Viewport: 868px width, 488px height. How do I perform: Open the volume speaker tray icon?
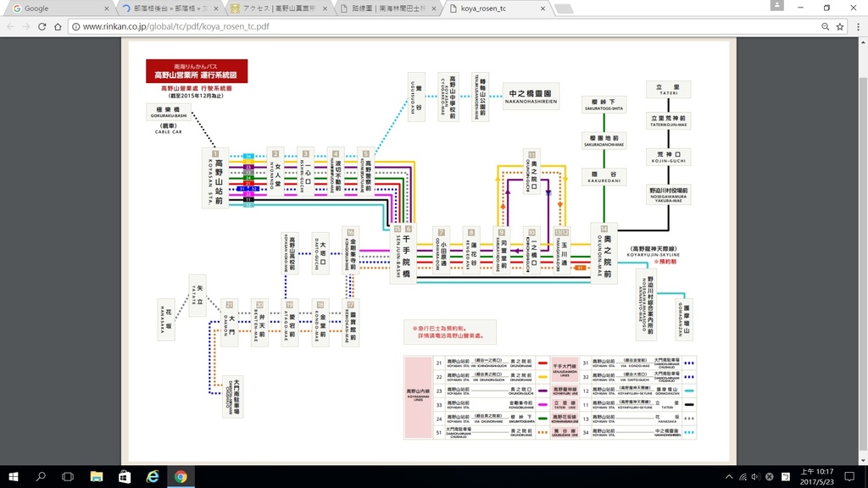pyautogui.click(x=755, y=476)
